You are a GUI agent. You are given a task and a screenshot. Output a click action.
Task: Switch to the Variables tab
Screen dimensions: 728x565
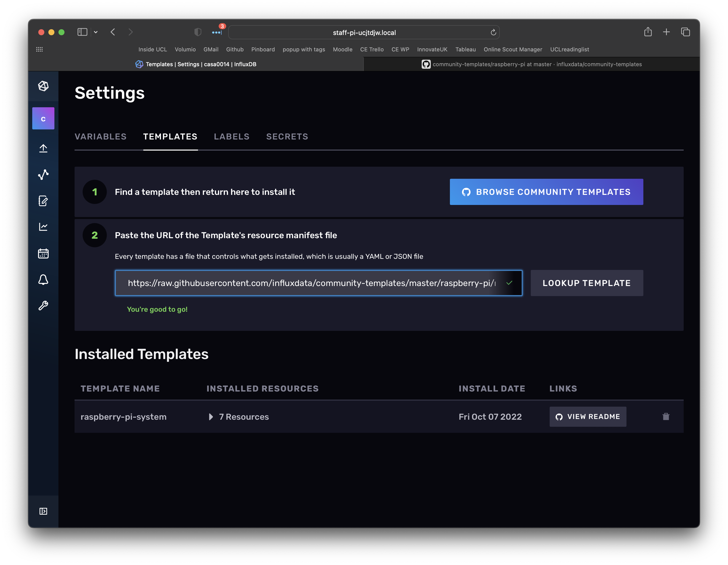coord(101,136)
